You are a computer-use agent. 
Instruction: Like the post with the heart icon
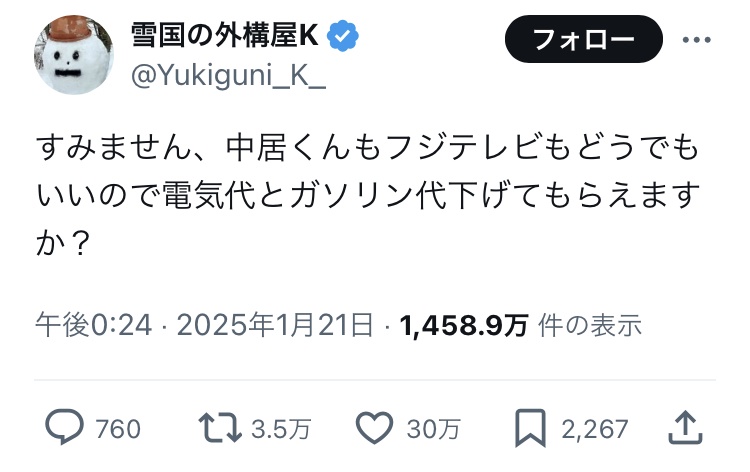coord(375,429)
